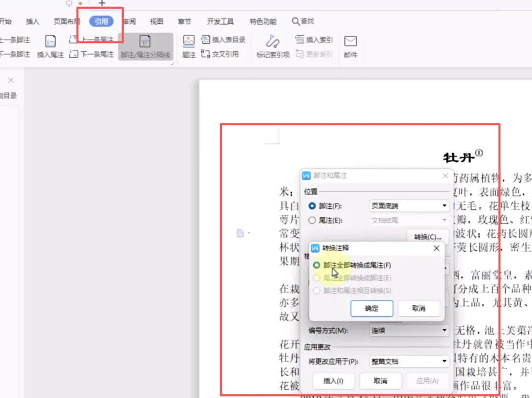Open 编号方式 连续 dropdown
532x398 pixels.
409,331
